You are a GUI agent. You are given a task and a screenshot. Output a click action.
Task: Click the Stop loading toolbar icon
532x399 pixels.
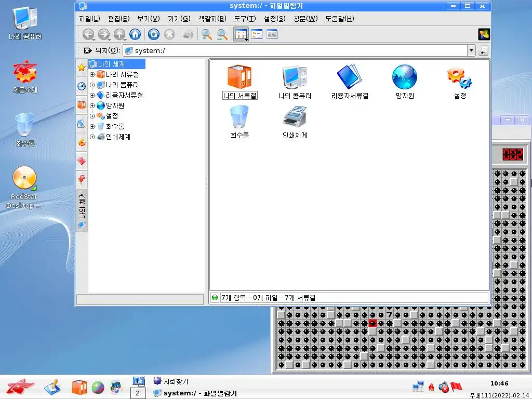click(x=169, y=34)
